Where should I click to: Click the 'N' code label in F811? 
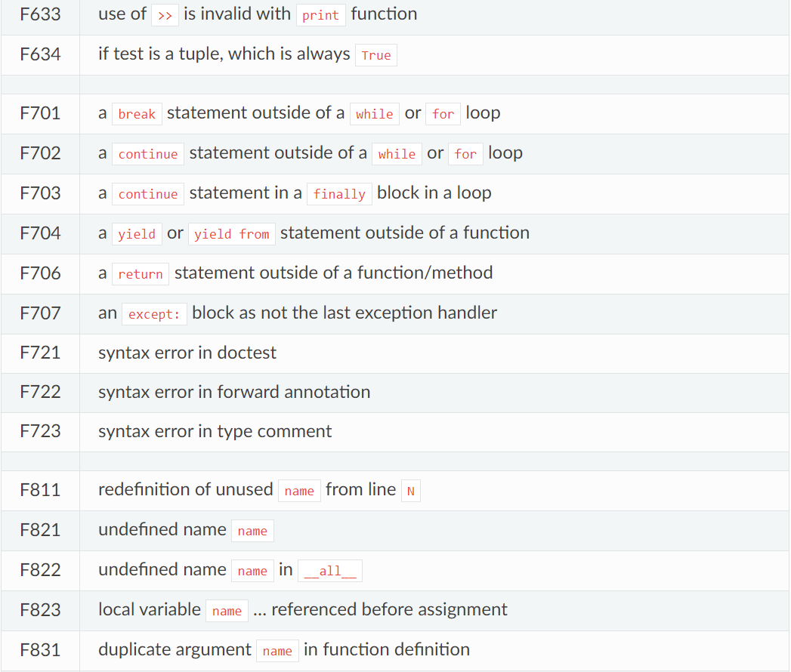coord(411,491)
